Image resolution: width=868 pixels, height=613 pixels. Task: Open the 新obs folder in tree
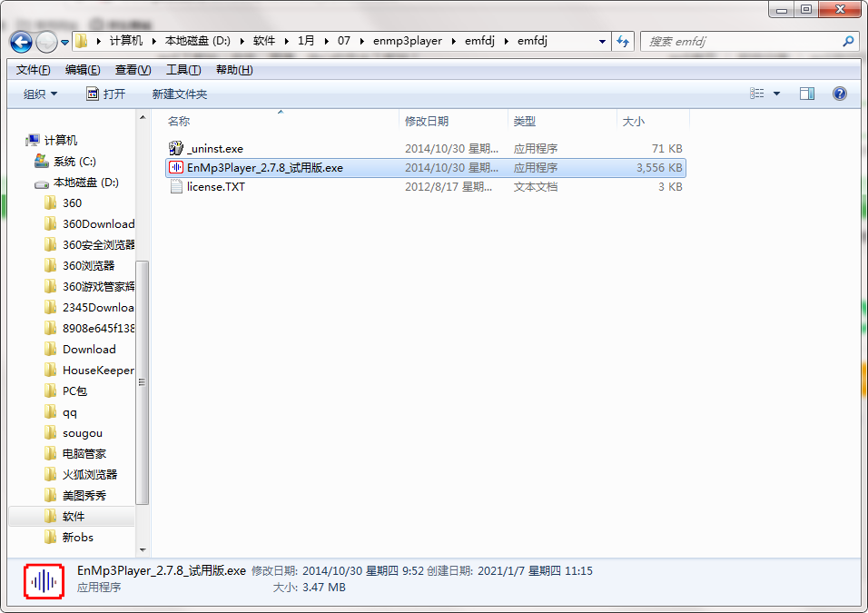78,537
